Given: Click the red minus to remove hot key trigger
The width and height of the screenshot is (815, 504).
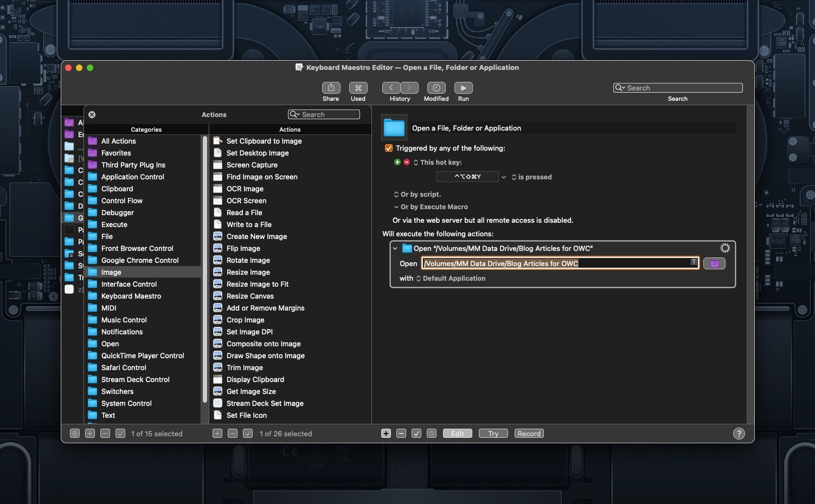Looking at the screenshot, I should 407,163.
